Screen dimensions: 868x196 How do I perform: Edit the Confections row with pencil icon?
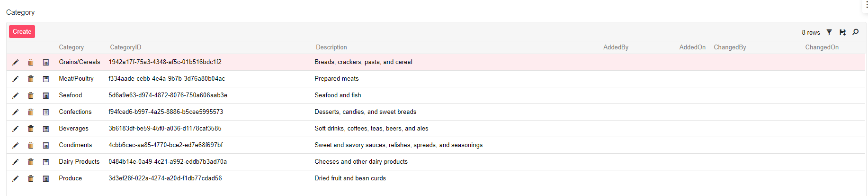(16, 112)
